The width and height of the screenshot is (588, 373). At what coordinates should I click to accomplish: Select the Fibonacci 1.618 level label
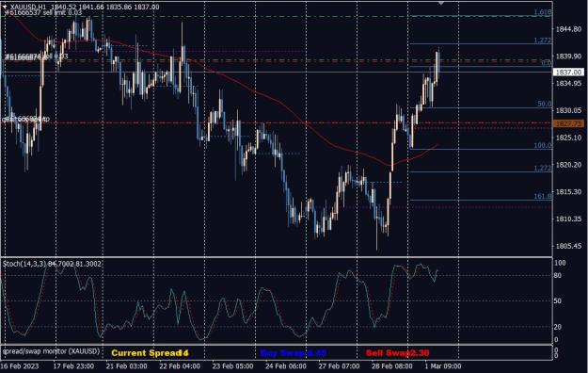click(543, 12)
